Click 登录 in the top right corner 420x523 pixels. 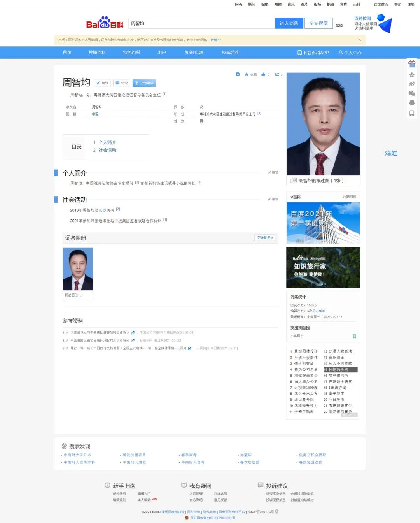[398, 5]
